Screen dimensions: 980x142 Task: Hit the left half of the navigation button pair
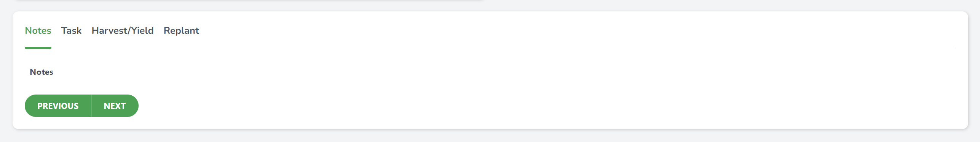pyautogui.click(x=58, y=106)
